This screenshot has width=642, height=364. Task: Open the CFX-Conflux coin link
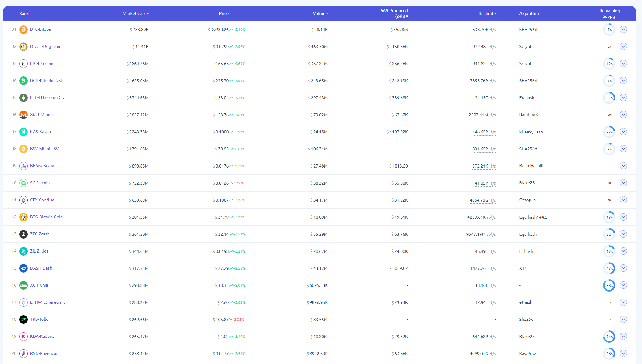click(42, 200)
